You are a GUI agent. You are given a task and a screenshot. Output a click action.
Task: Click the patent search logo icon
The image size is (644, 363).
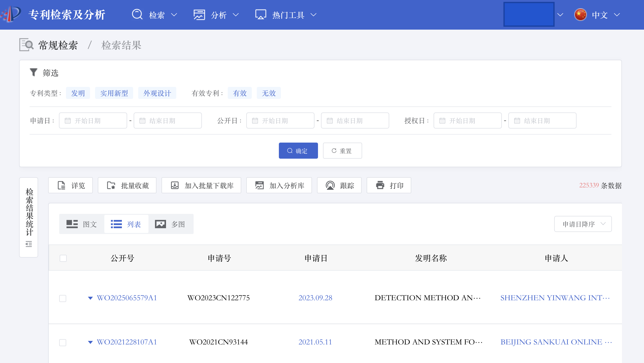pos(11,14)
